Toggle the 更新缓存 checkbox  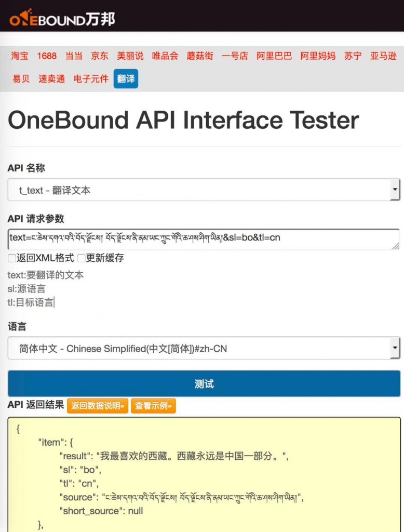[x=81, y=258]
